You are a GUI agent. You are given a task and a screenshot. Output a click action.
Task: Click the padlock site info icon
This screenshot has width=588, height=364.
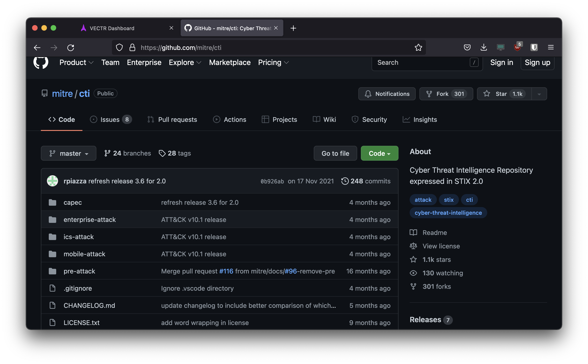[x=132, y=47]
